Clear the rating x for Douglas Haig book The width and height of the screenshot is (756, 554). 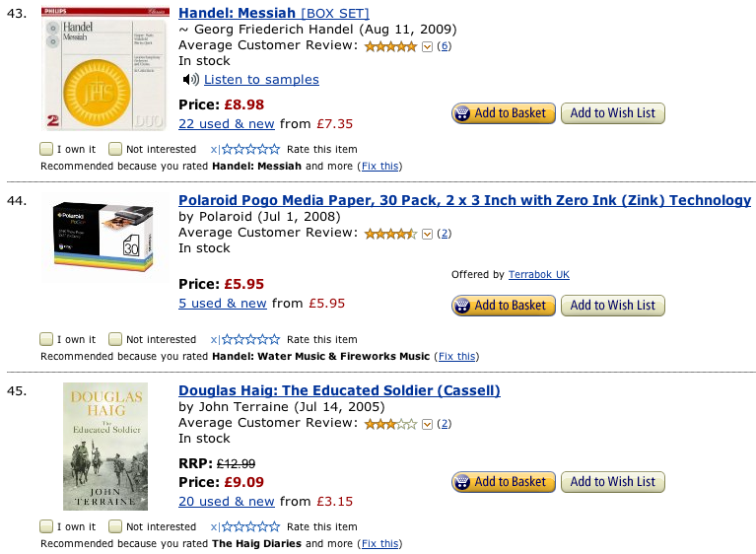pos(214,527)
